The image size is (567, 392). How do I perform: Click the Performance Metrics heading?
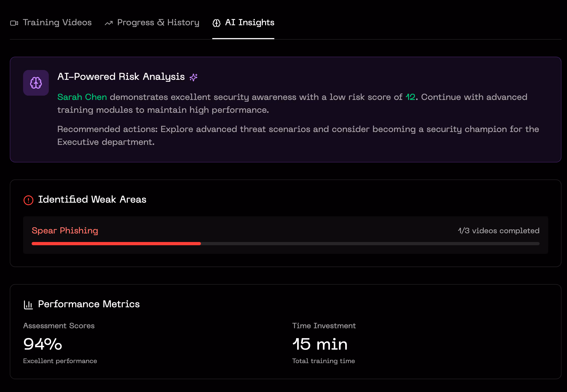(89, 304)
